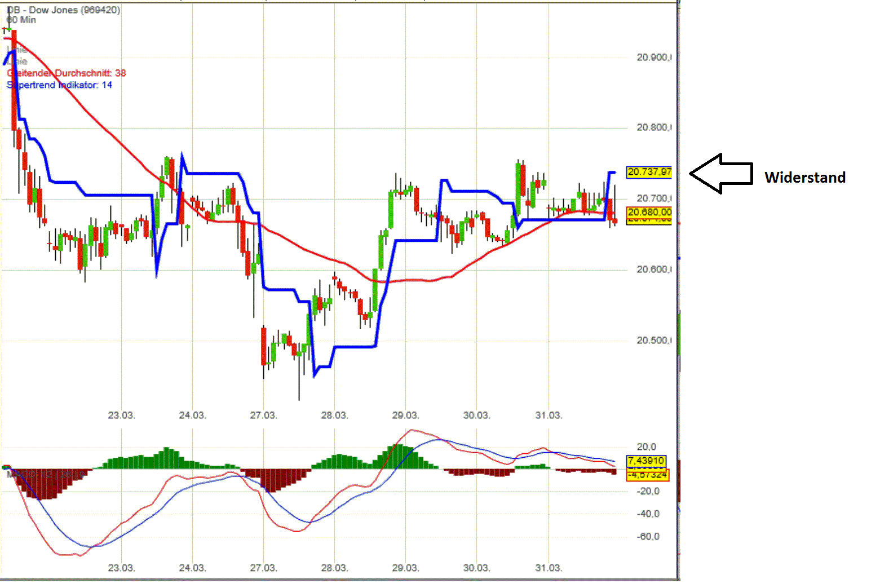Viewport: 880px width, 588px height.
Task: Click the Widerstand annotation arrow
Action: tap(722, 174)
